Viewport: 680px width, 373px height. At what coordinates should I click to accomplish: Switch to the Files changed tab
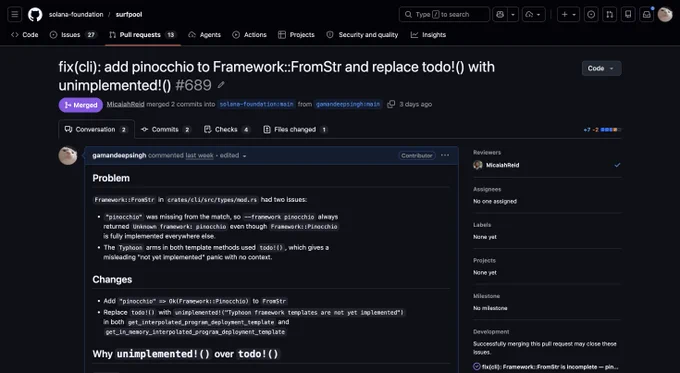click(295, 129)
